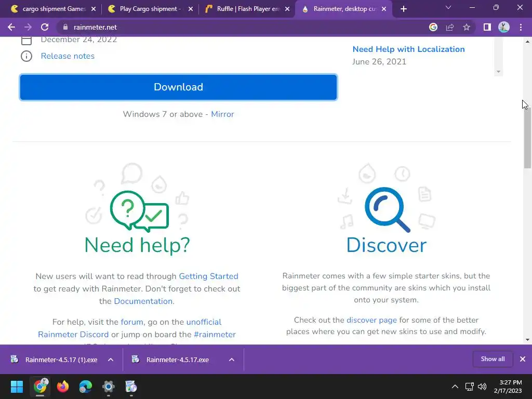The height and width of the screenshot is (399, 532).
Task: Open the Google icon in address bar
Action: tap(433, 27)
